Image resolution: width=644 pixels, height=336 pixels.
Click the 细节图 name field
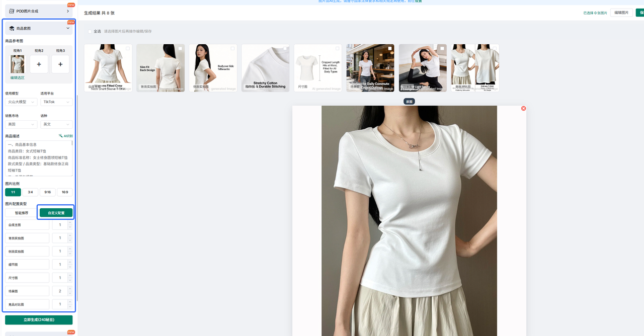(x=27, y=265)
